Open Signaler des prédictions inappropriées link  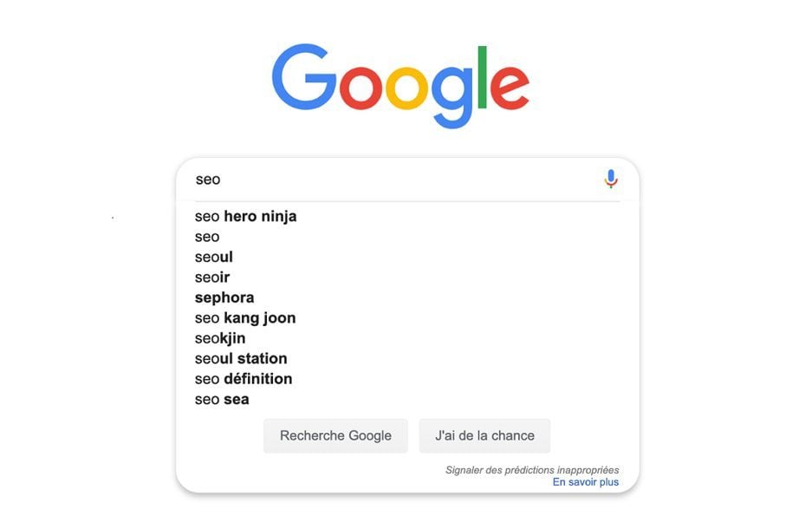[x=532, y=470]
